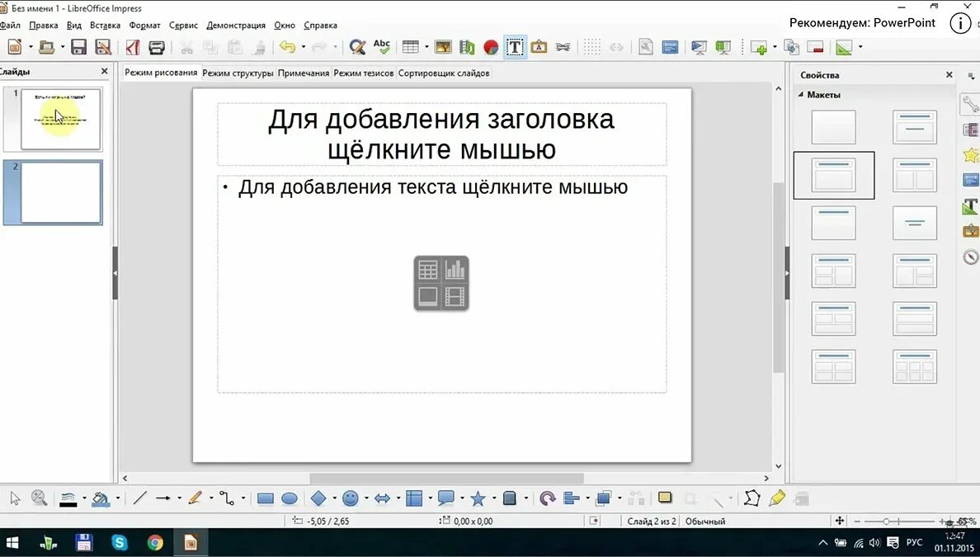Open the Демонстрация menu
980x557 pixels.
pos(236,25)
